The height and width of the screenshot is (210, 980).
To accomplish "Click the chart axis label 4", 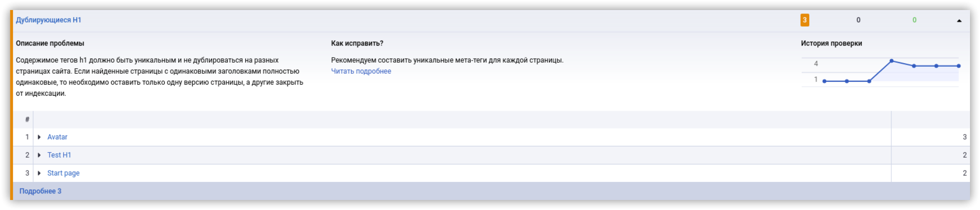I will [x=816, y=64].
